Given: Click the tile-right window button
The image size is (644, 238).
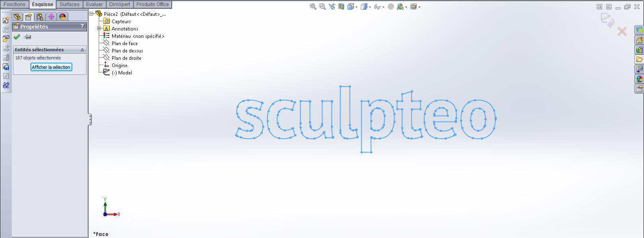Looking at the screenshot, I should click(x=609, y=7).
